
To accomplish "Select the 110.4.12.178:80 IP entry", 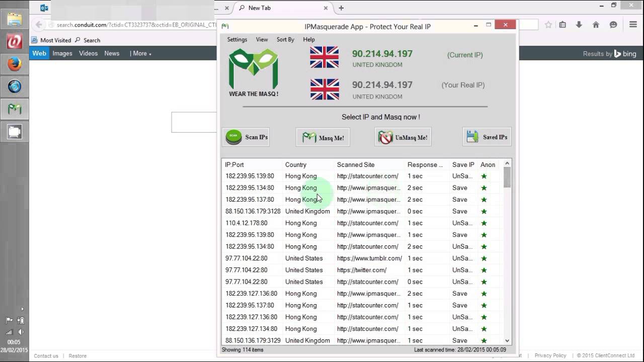I will coord(247,223).
